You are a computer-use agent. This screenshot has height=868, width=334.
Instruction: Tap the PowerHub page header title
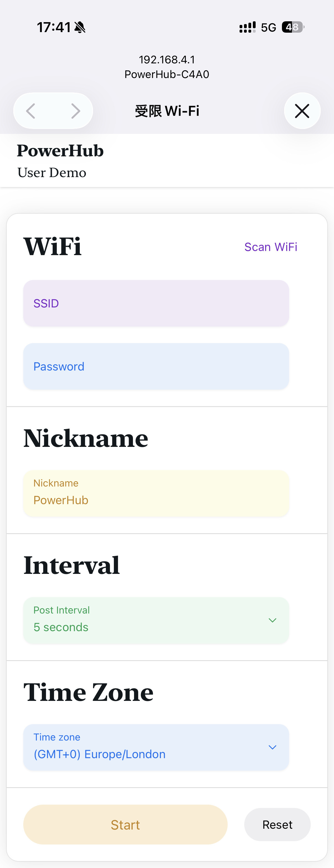pos(60,151)
